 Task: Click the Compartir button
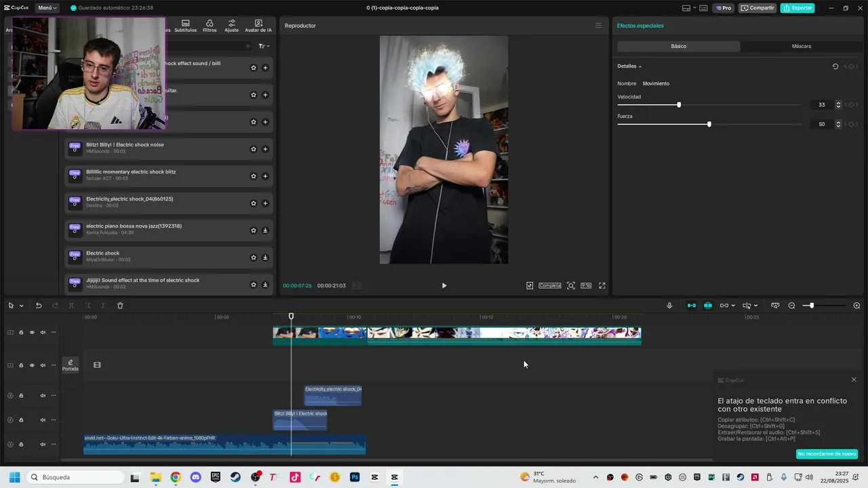click(757, 8)
